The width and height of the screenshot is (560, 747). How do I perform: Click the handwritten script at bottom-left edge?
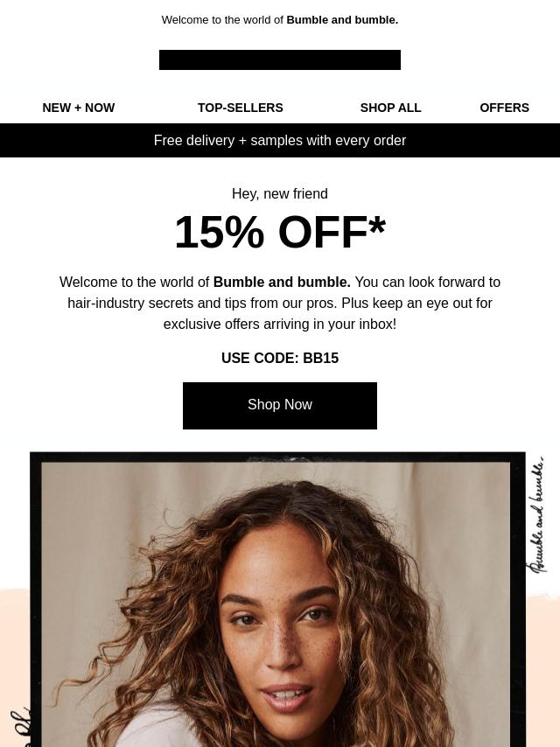20,728
